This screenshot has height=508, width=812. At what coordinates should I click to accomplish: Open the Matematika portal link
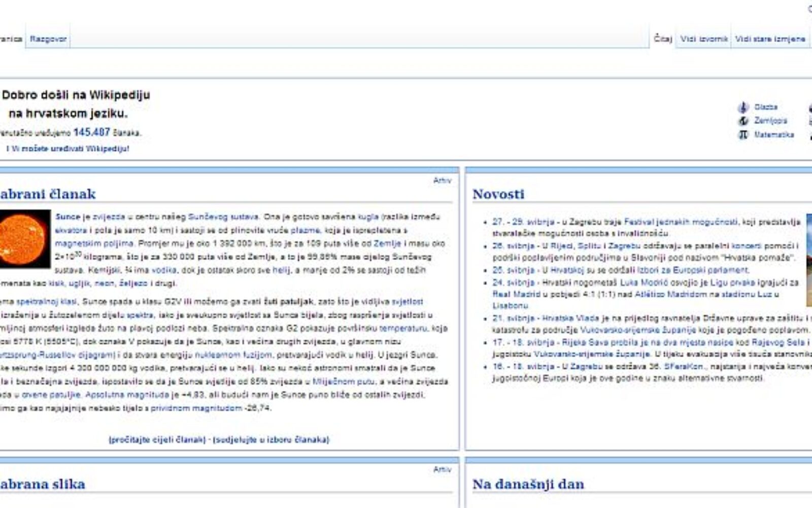coord(774,135)
